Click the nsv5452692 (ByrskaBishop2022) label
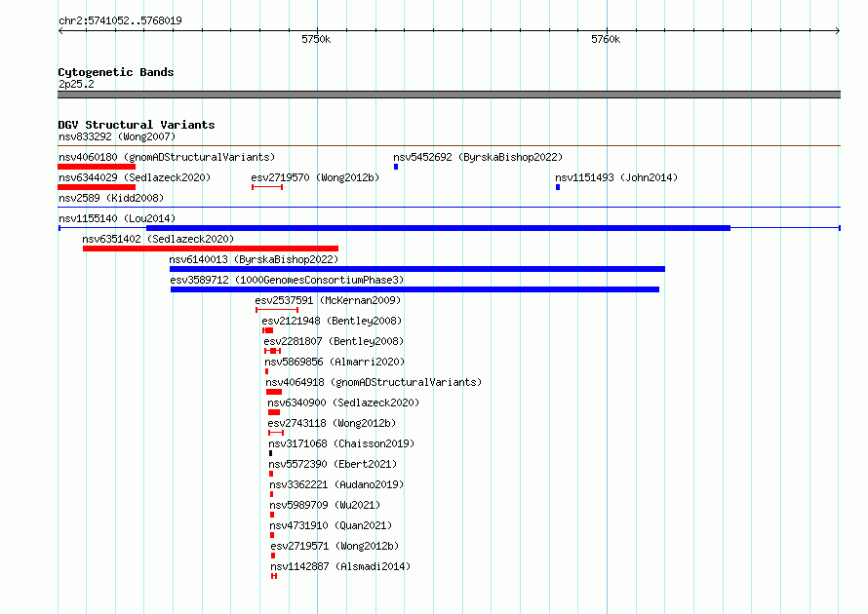Image resolution: width=868 pixels, height=614 pixels. tap(478, 157)
